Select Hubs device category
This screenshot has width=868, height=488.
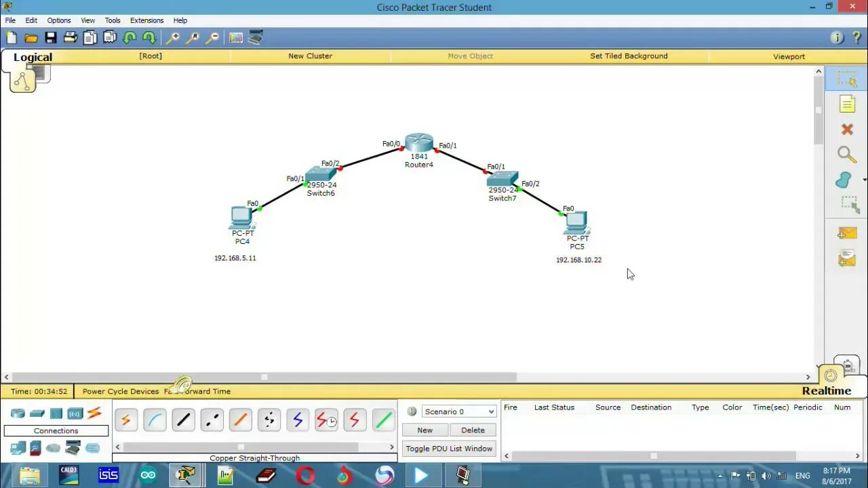tap(56, 413)
